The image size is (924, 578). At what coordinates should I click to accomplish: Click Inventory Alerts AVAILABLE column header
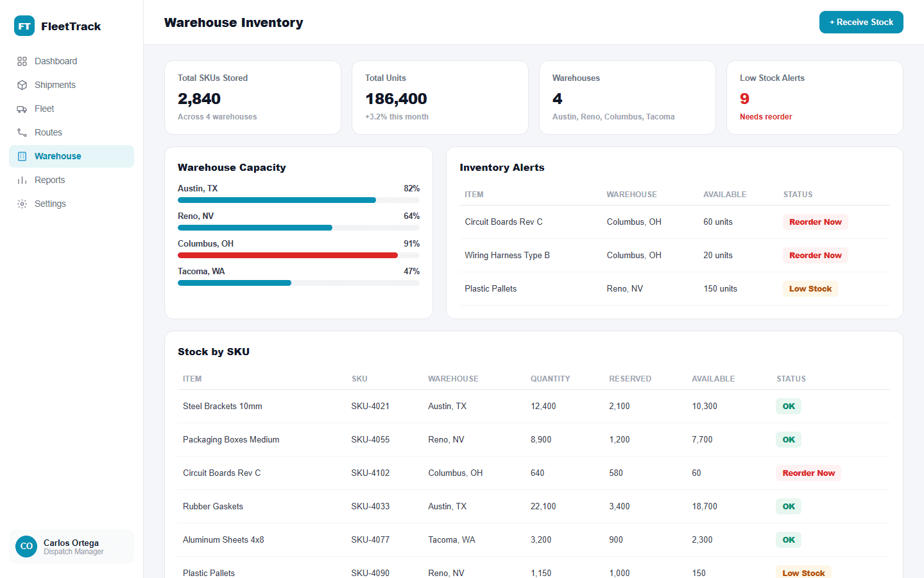[x=724, y=195]
